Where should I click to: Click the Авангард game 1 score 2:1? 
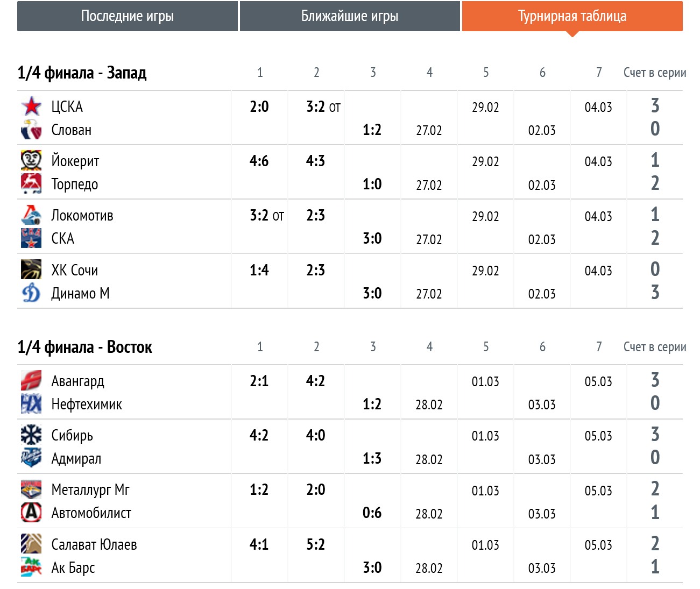click(x=259, y=381)
